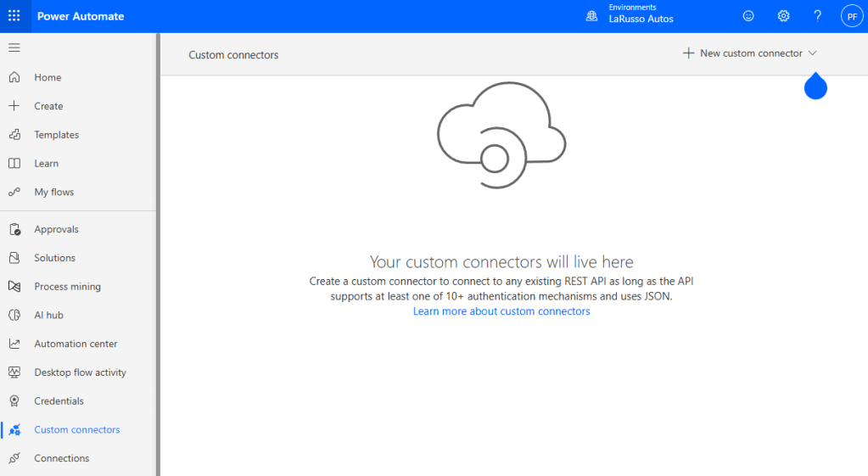Go to Solutions in the sidebar
The height and width of the screenshot is (476, 868).
54,258
